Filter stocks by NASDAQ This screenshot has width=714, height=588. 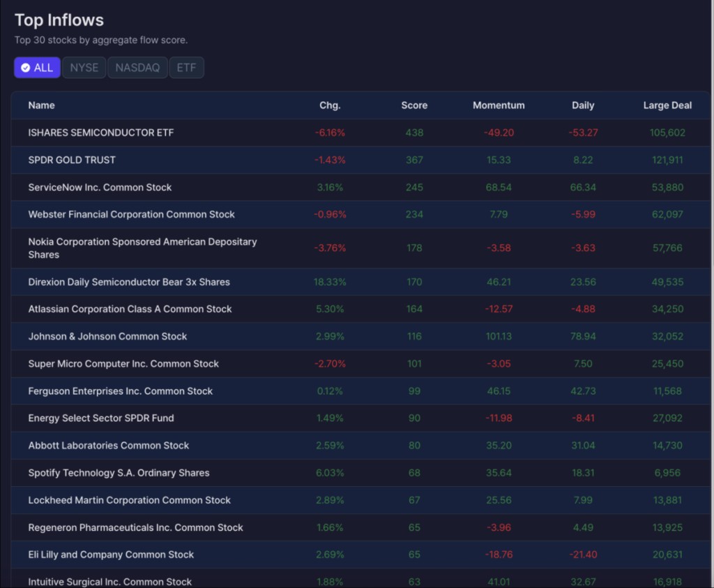[x=137, y=68]
